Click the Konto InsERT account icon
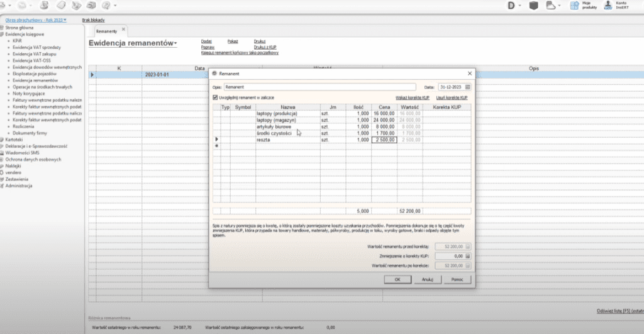The height and width of the screenshot is (334, 644). tap(608, 6)
